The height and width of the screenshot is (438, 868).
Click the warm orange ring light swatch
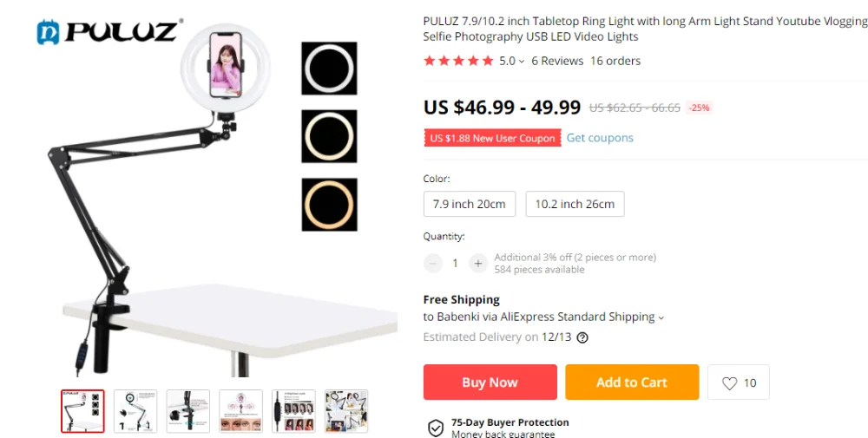tap(329, 205)
